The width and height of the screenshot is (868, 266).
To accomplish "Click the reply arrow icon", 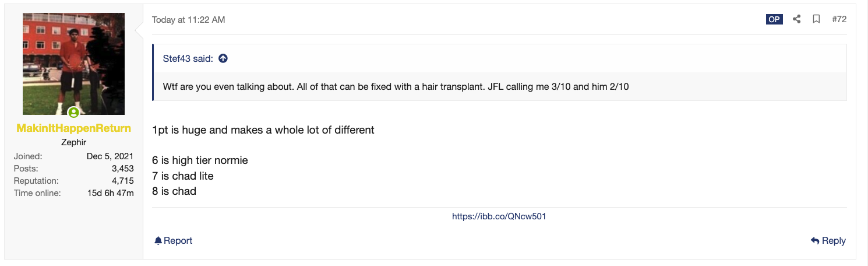I will point(814,240).
